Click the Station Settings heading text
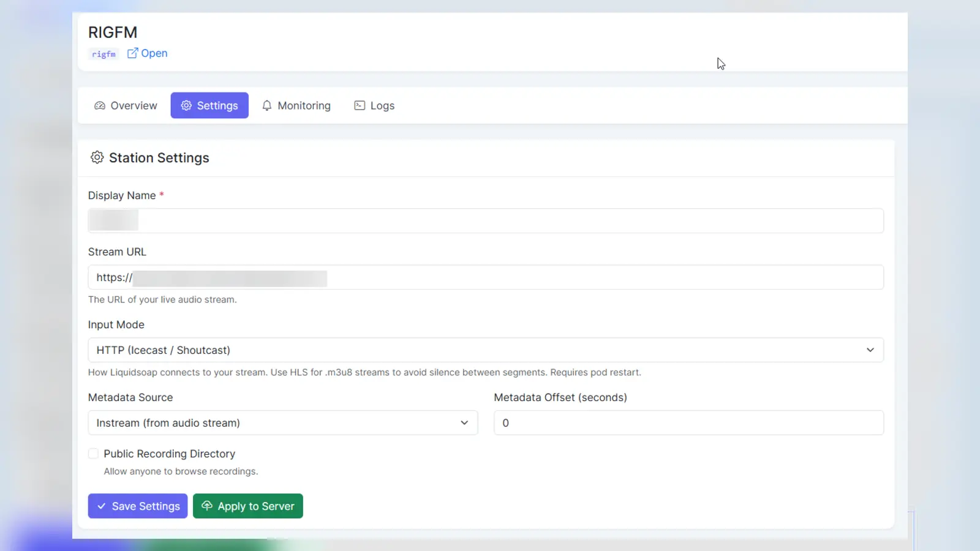980x551 pixels. pos(159,158)
